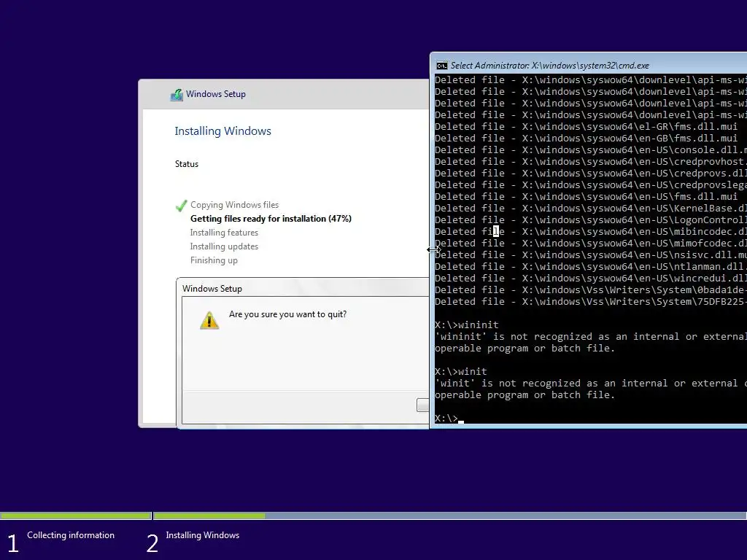Screen dimensions: 747x560
Task: Click the partially hidden button in the quit dialog
Action: click(422, 405)
